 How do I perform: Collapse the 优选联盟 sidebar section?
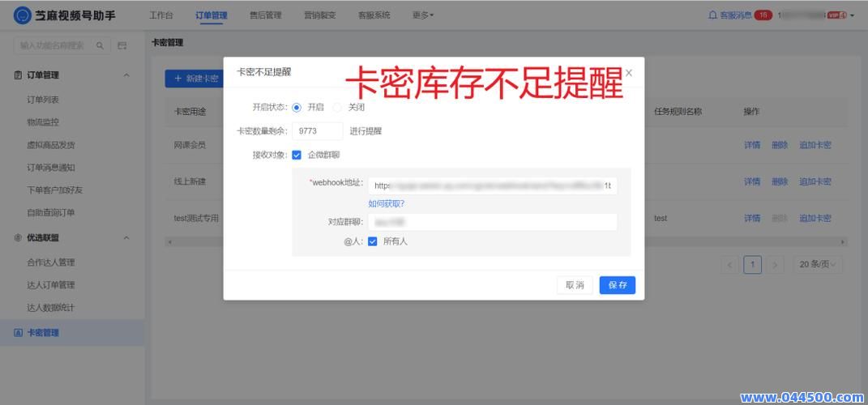coord(126,238)
